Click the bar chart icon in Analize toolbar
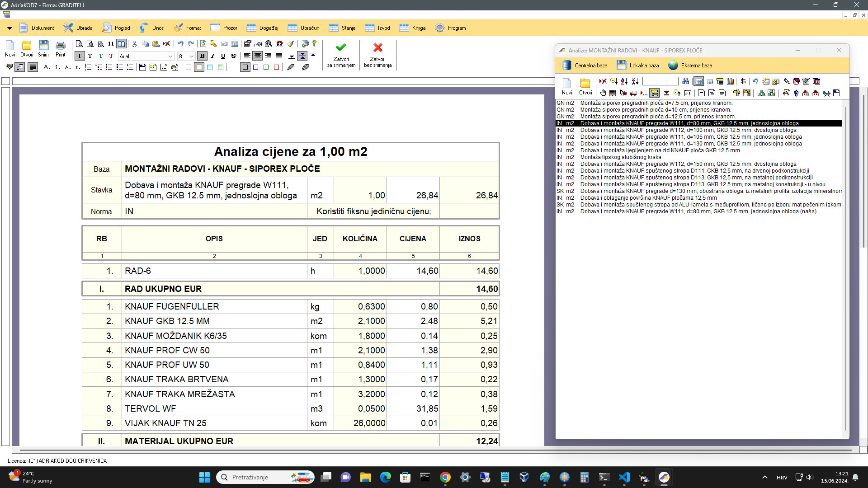The image size is (868, 488). [731, 81]
